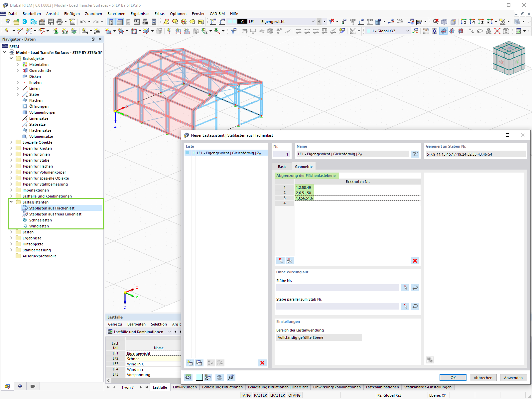
Task: Open the Berechnen menu
Action: coord(116,14)
